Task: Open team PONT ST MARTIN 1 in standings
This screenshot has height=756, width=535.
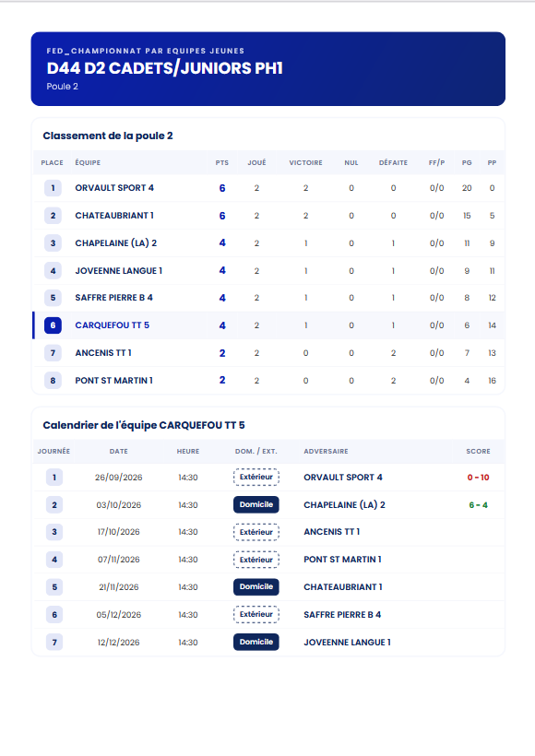Action: [113, 381]
